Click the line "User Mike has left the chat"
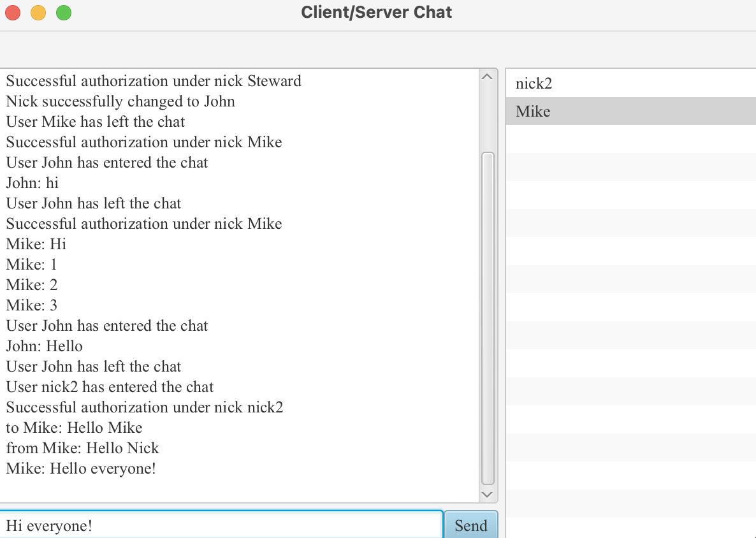The image size is (756, 538). [96, 122]
